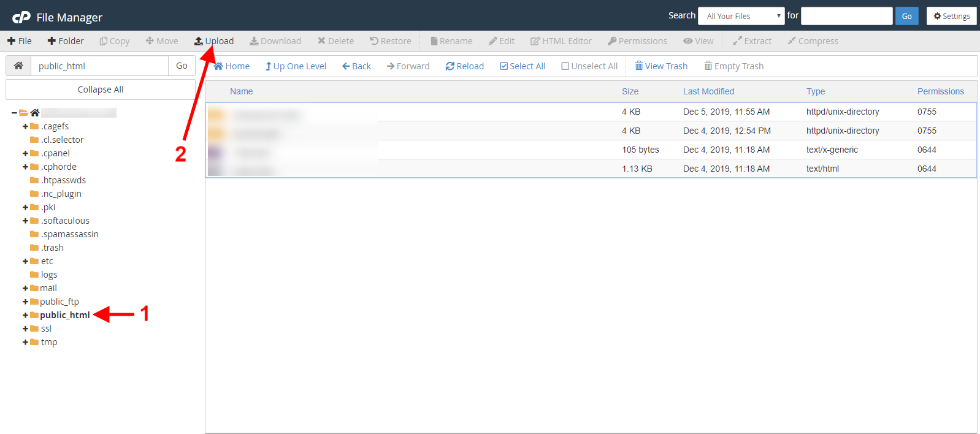Sort by Size column header

tap(630, 91)
